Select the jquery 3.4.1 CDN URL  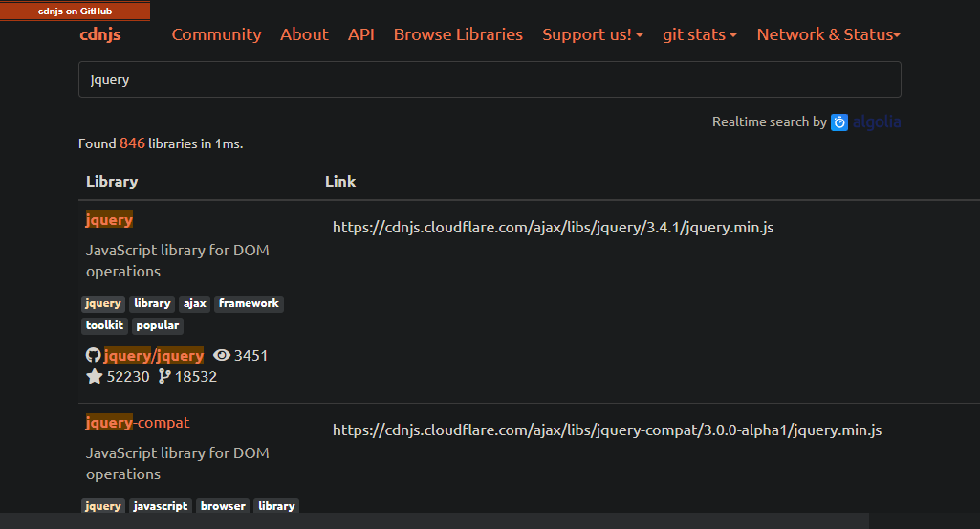[554, 228]
